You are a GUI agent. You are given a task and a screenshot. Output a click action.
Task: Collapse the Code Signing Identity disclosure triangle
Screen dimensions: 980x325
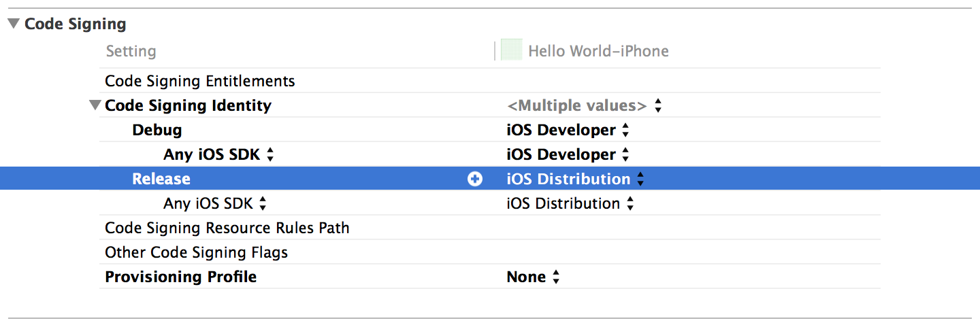point(95,105)
